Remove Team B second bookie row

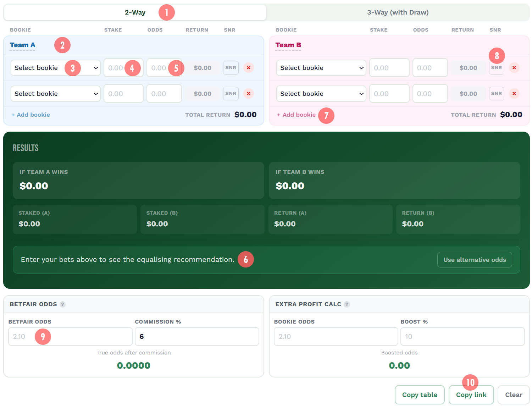[x=514, y=94]
